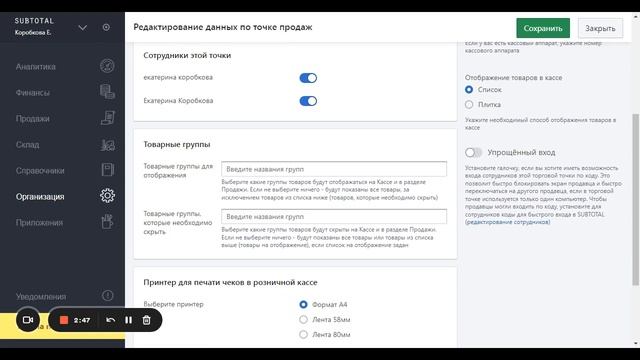Open Справочники menu section
640x360 pixels.
click(40, 171)
